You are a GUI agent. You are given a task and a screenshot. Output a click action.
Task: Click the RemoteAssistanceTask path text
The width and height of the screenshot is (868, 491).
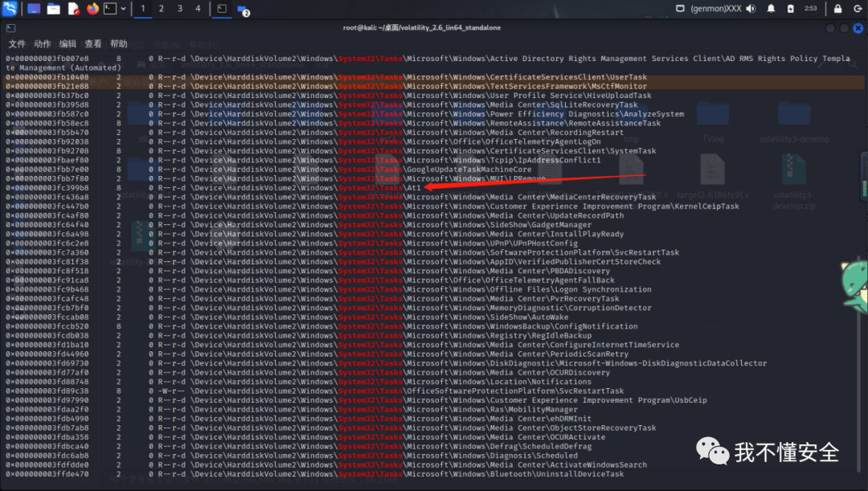[616, 123]
